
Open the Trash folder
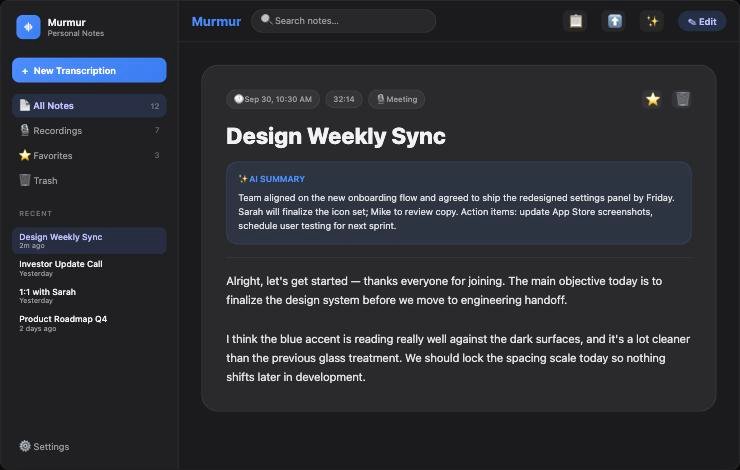89,181
